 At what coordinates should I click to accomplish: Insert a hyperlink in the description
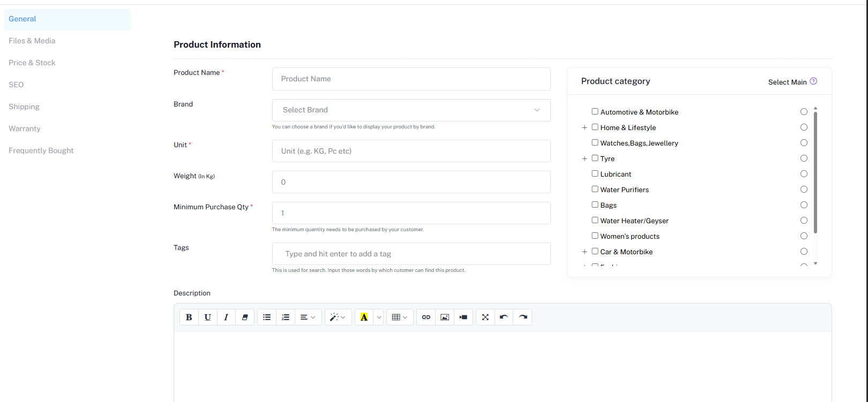(x=425, y=317)
